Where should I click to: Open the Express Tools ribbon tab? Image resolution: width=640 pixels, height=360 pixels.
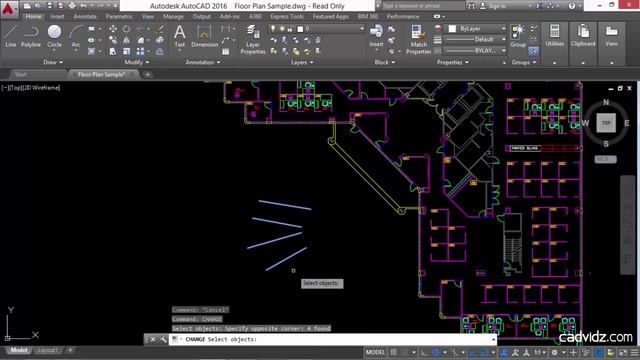pos(287,17)
